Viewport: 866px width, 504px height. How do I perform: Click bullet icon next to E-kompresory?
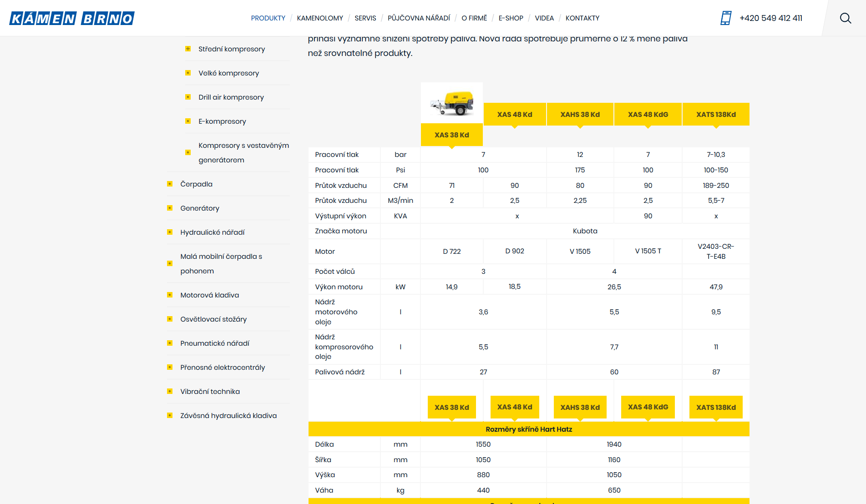coord(188,121)
